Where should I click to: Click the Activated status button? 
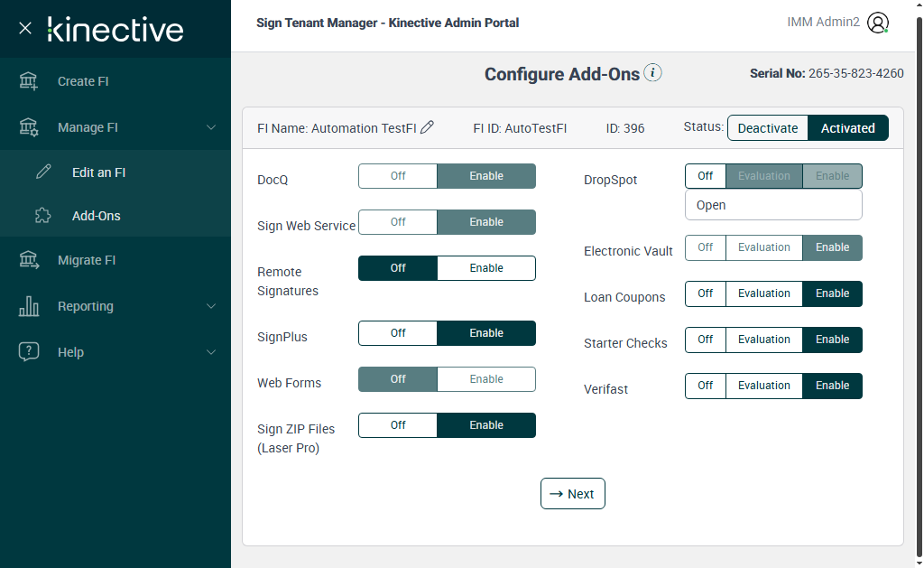click(x=847, y=128)
